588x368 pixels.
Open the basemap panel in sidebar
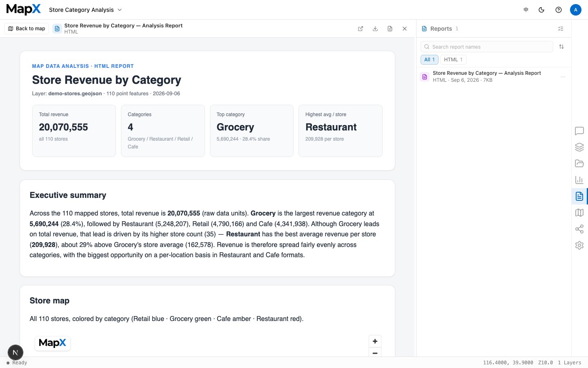click(x=579, y=213)
